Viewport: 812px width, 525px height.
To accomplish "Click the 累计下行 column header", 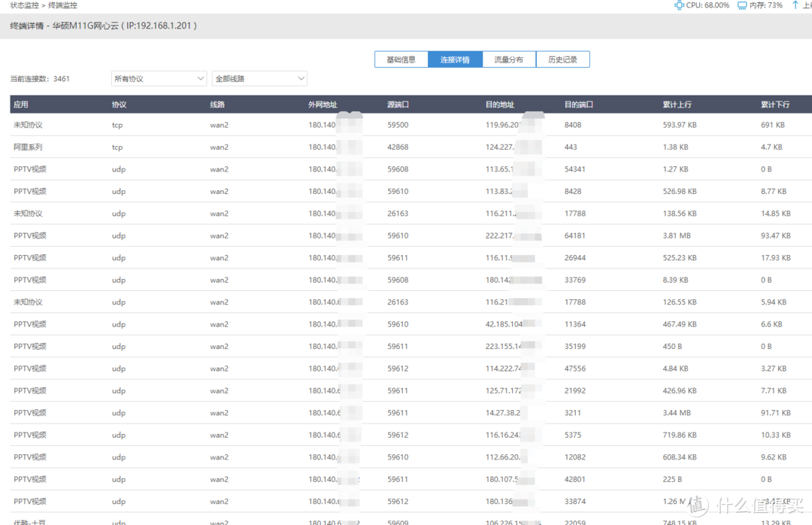I will 775,104.
